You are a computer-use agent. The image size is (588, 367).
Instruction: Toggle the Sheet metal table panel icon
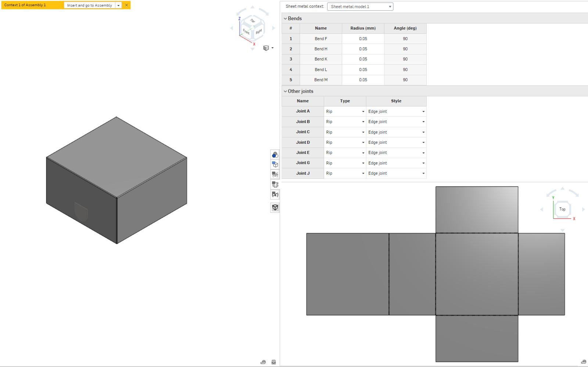(x=275, y=184)
